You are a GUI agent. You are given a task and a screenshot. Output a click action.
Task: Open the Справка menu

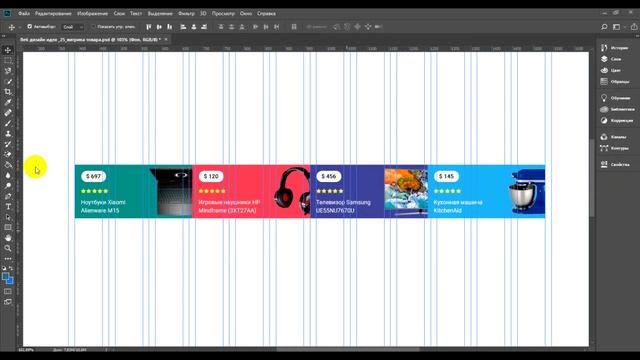coord(267,13)
